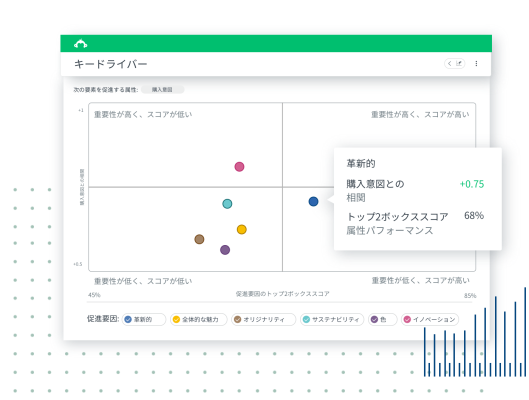
Task: Toggle the 全体的な魅力 driver chip
Action: click(x=199, y=319)
